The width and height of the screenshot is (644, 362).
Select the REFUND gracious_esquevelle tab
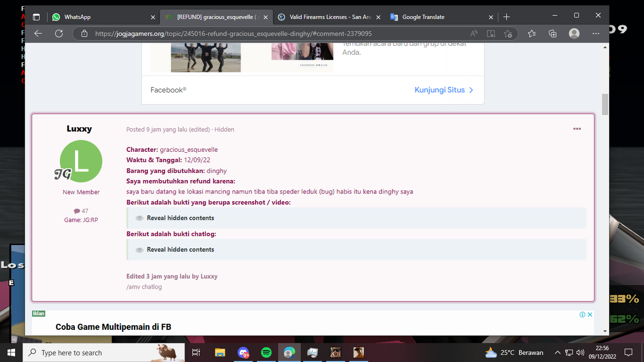point(216,17)
